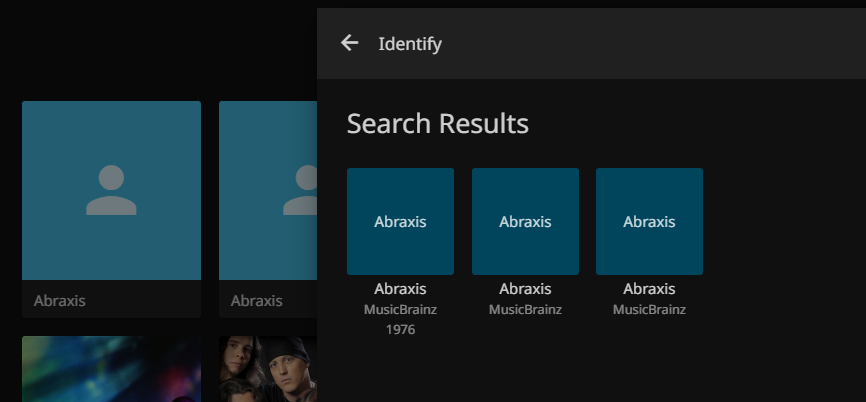The width and height of the screenshot is (866, 402).
Task: Click MusicBrainz label of the middle result
Action: click(525, 309)
